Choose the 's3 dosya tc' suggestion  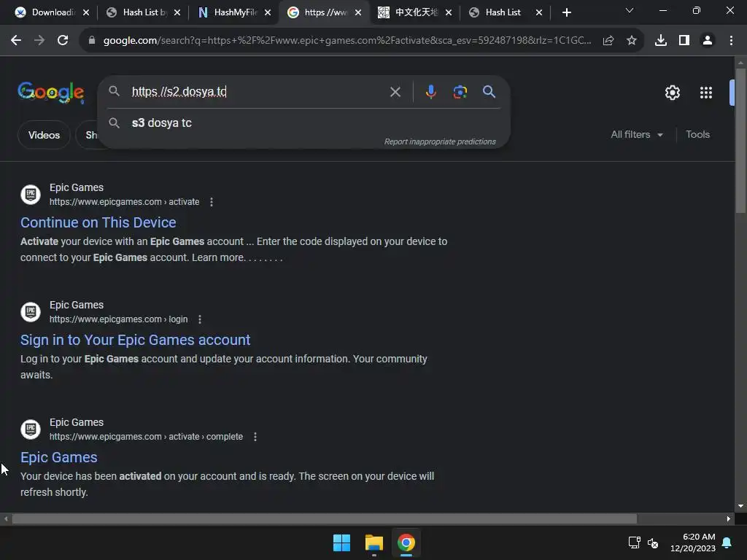[304, 122]
